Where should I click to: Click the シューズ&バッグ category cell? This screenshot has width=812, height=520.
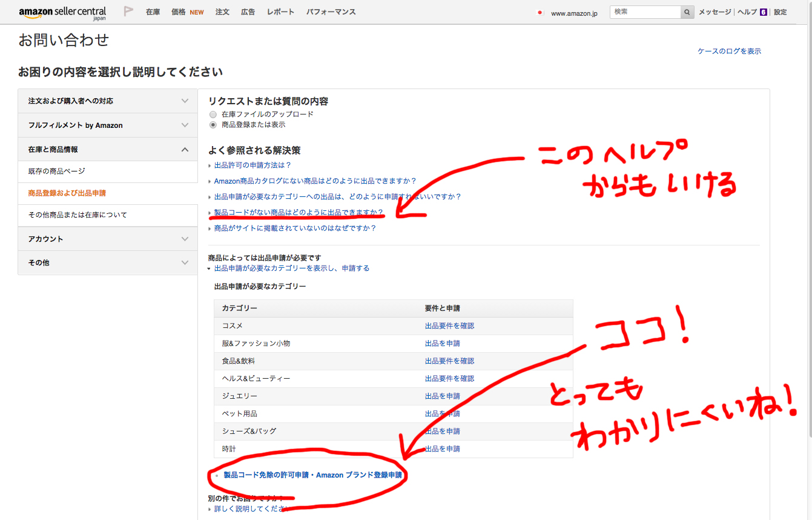point(249,431)
